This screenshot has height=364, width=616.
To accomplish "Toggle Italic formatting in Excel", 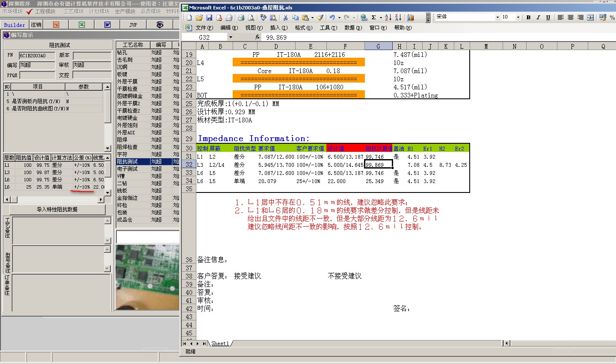I will click(x=538, y=18).
